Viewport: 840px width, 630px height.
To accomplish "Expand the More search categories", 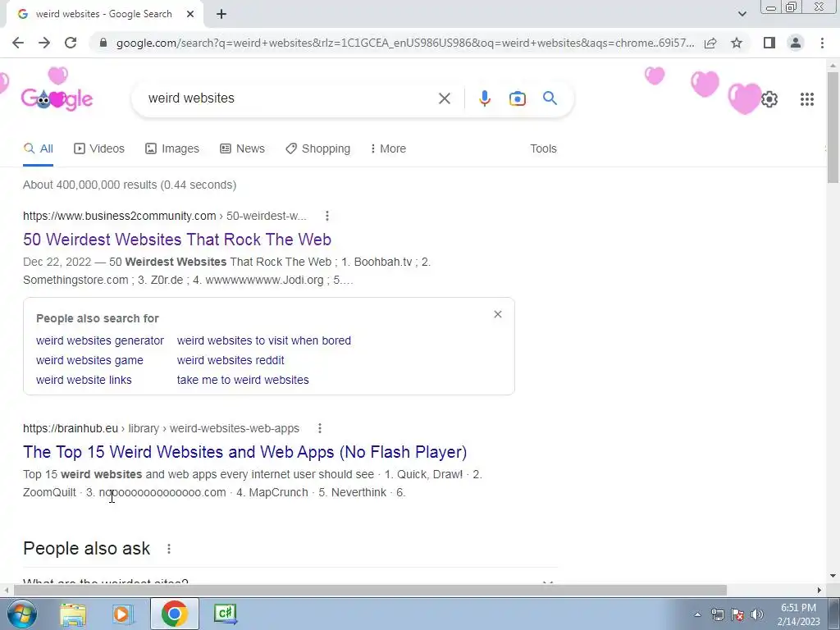I will click(388, 149).
